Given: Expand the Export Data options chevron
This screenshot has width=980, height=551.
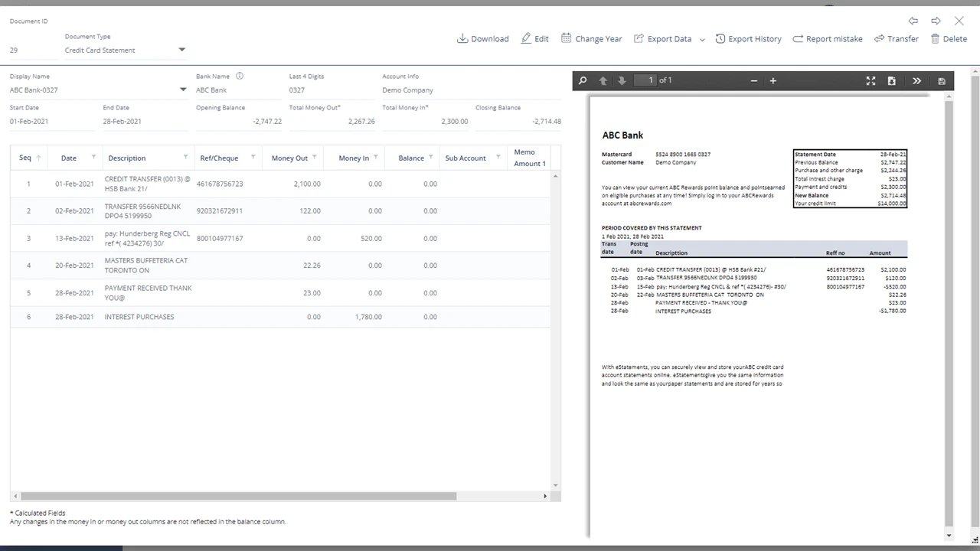Looking at the screenshot, I should coord(702,39).
